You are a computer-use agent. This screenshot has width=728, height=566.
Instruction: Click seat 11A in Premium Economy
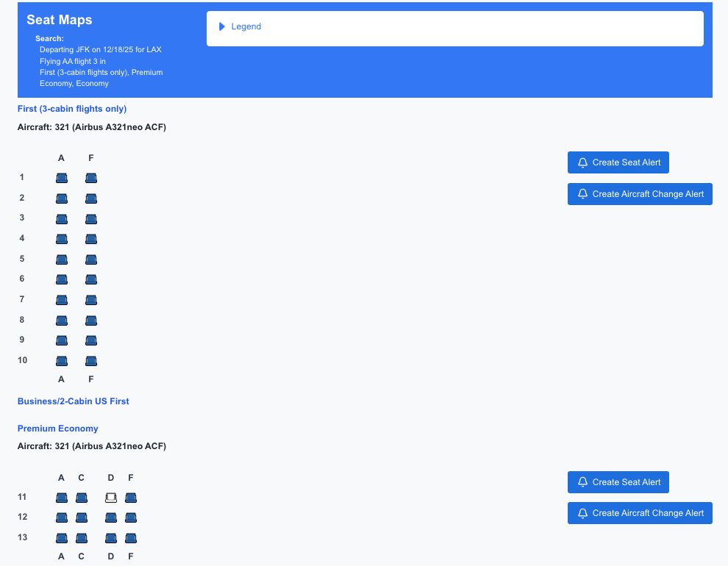(x=62, y=498)
